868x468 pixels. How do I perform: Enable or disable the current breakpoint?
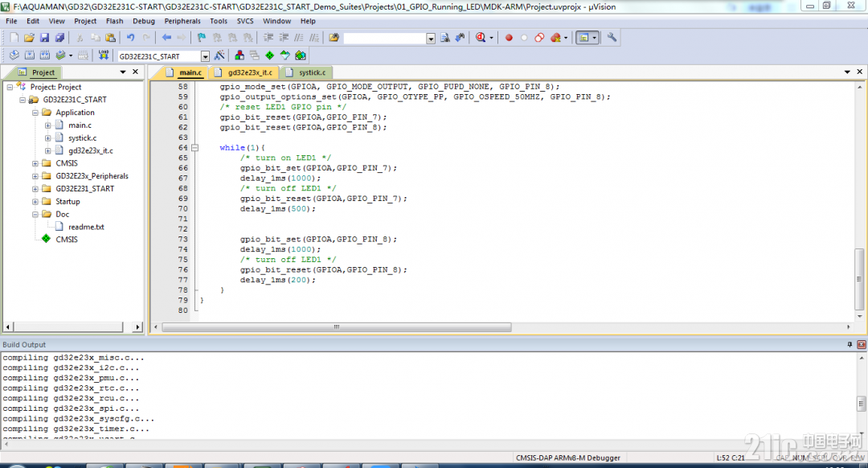click(524, 38)
